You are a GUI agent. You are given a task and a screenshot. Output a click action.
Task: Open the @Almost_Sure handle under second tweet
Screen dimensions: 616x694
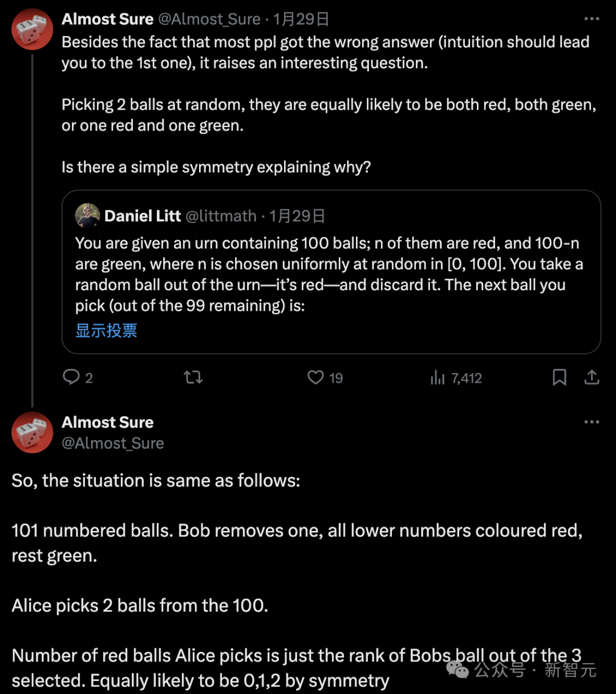click(113, 443)
